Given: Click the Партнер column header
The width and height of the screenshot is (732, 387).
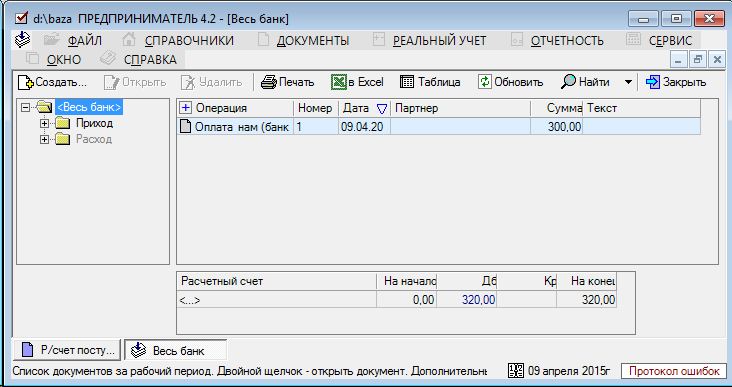Looking at the screenshot, I should coord(460,108).
